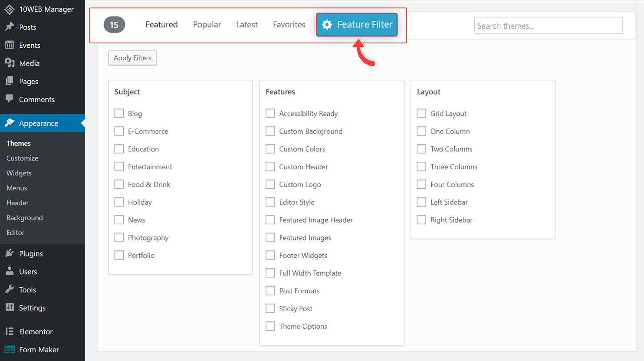Select the Entertainment checkbox
Image resolution: width=644 pixels, height=361 pixels.
119,167
